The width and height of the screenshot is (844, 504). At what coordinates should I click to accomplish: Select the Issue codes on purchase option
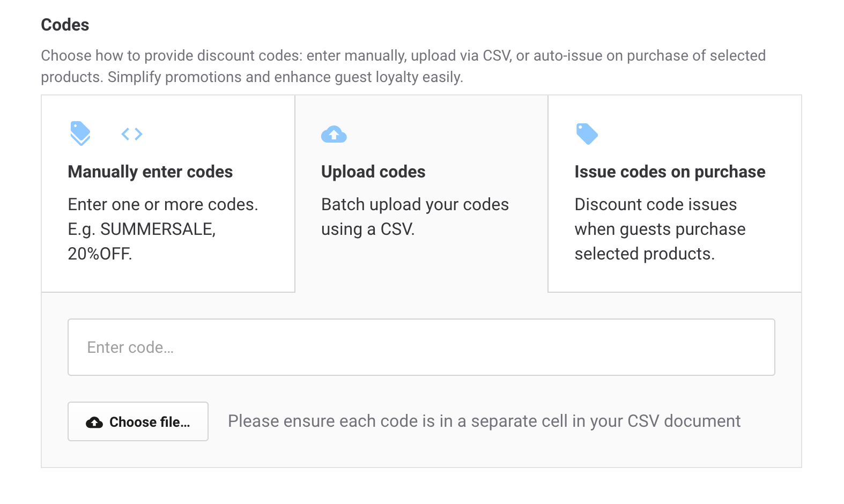(x=675, y=193)
